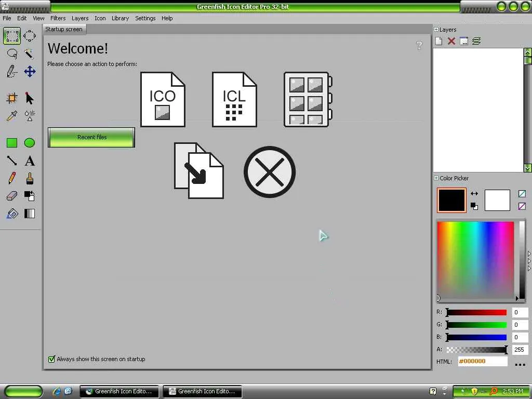Select the Ellipse Select tool
The height and width of the screenshot is (399, 532).
point(30,36)
